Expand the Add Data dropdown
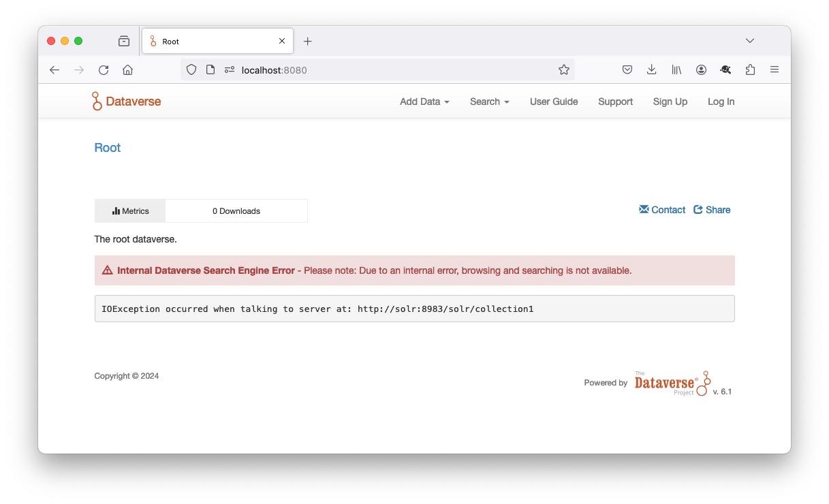The width and height of the screenshot is (829, 504). click(424, 101)
